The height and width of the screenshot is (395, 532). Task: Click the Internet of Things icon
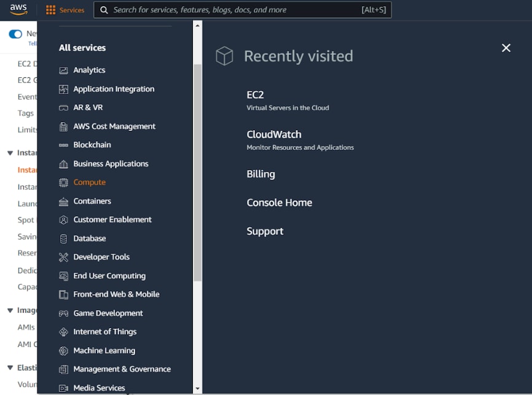(63, 332)
